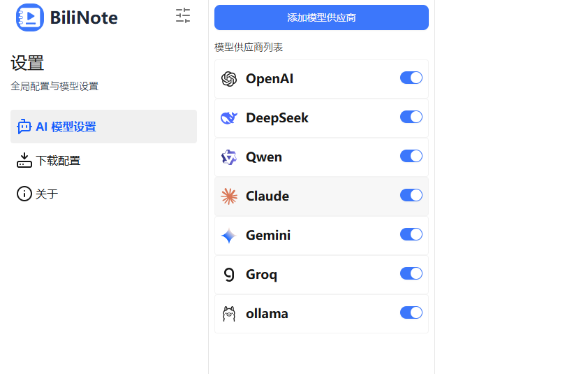
Task: Toggle the Gemini provider switch
Action: [411, 234]
